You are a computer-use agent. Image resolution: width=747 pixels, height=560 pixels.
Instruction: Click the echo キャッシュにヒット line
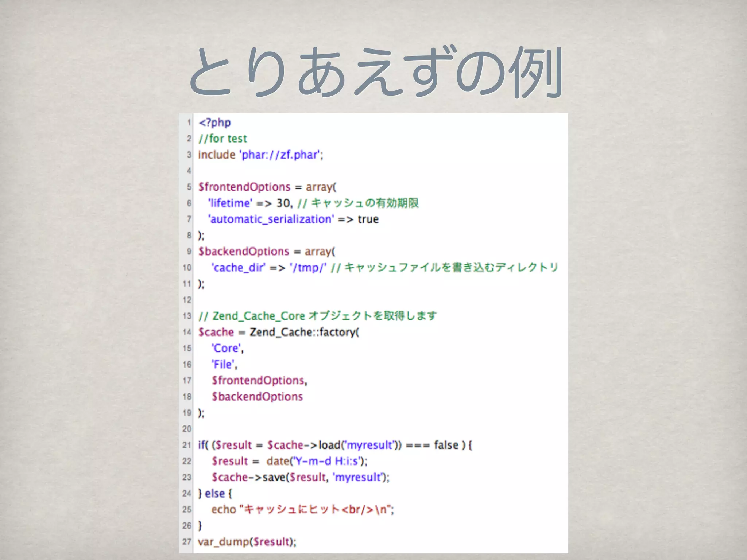pyautogui.click(x=303, y=510)
